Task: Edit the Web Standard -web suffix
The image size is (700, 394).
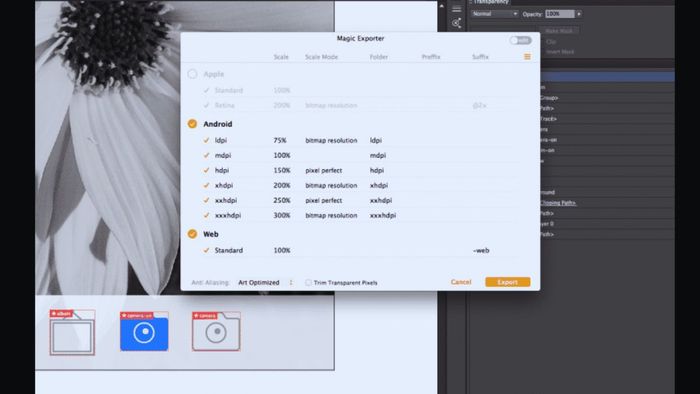Action: coord(481,250)
